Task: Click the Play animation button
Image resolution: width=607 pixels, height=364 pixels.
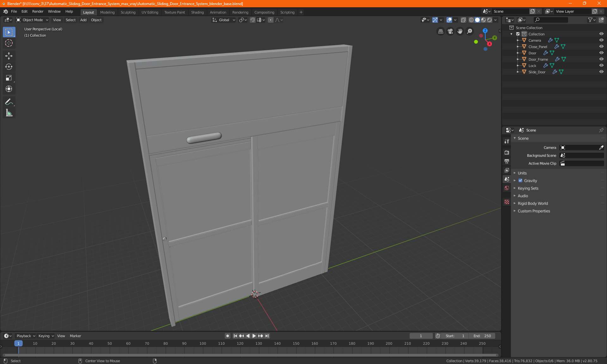Action: (x=254, y=336)
